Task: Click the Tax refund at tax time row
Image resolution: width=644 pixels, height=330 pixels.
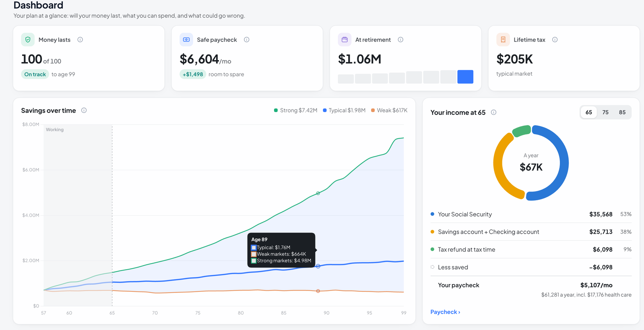Action: (531, 249)
